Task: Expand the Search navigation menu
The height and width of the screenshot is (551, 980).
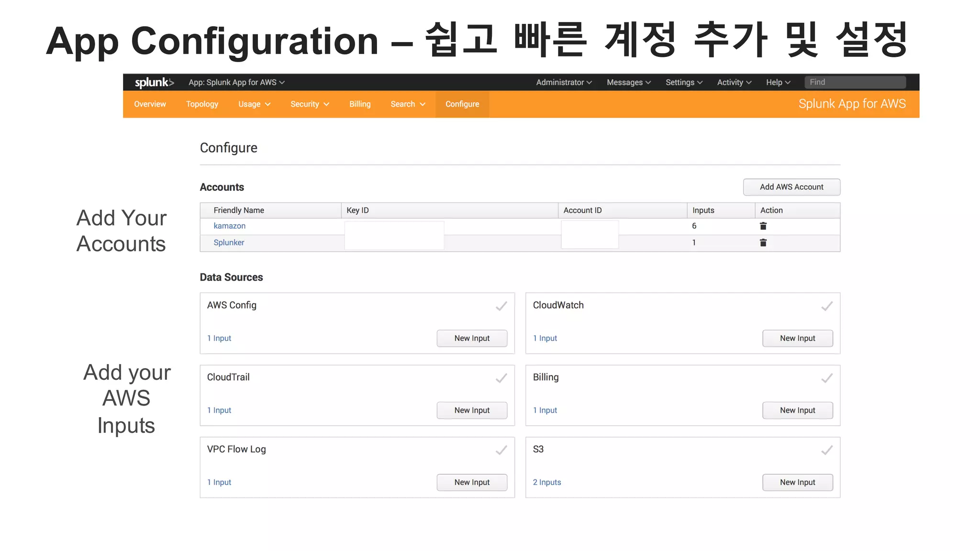Action: [408, 104]
